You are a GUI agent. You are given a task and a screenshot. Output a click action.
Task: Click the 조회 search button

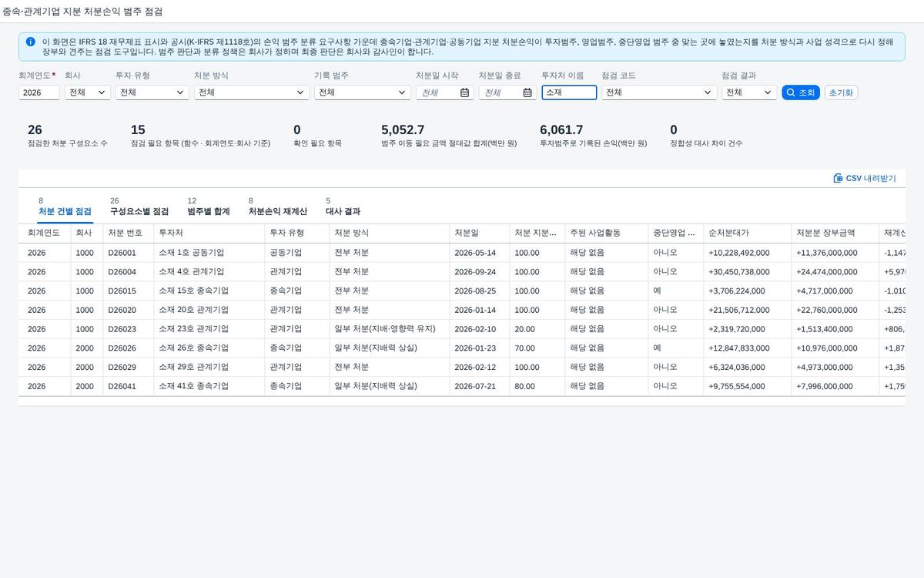pos(801,92)
